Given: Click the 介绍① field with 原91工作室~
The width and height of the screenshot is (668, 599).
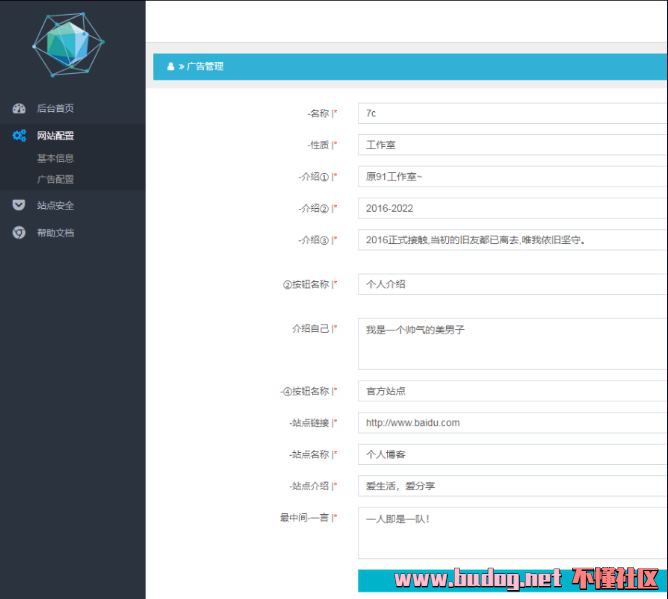Looking at the screenshot, I should click(x=512, y=177).
